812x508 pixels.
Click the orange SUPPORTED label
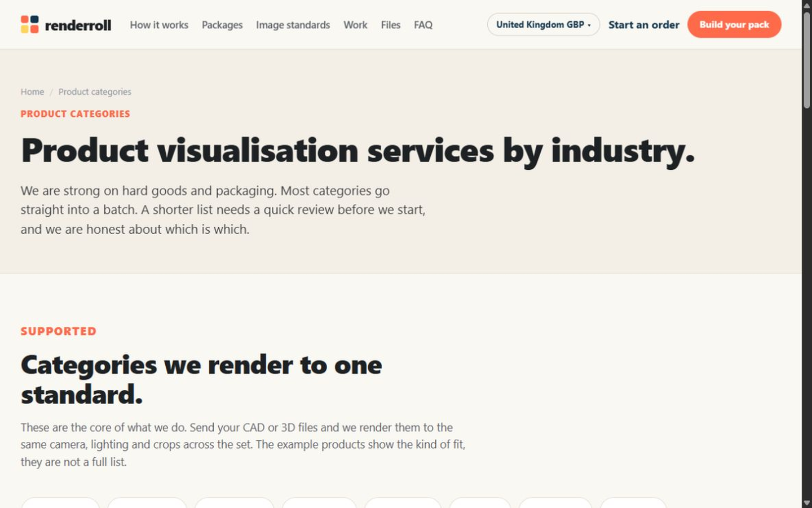(59, 331)
